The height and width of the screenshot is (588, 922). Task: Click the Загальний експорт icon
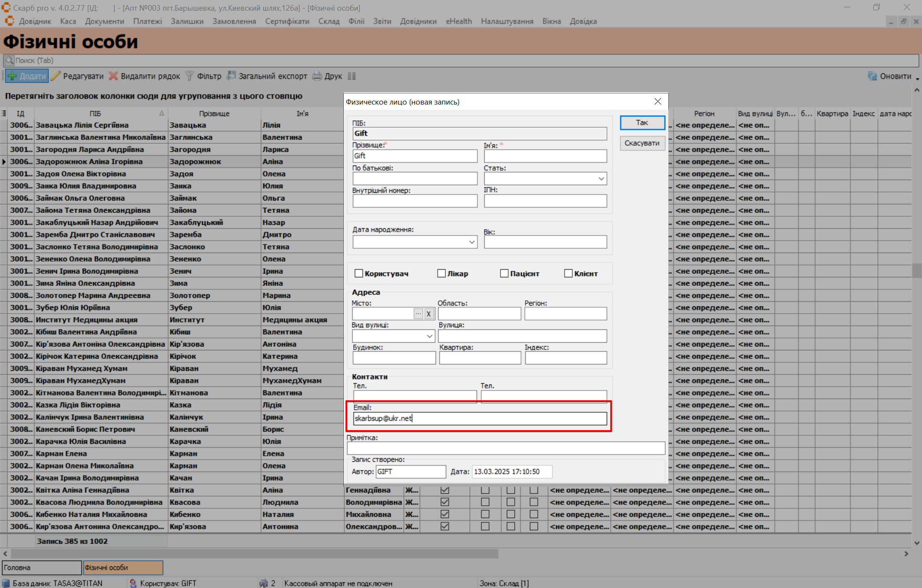pyautogui.click(x=231, y=76)
